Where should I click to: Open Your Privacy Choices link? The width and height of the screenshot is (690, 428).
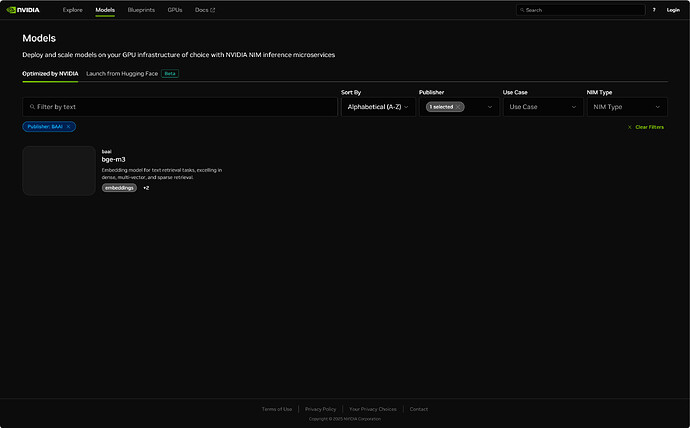pyautogui.click(x=373, y=409)
